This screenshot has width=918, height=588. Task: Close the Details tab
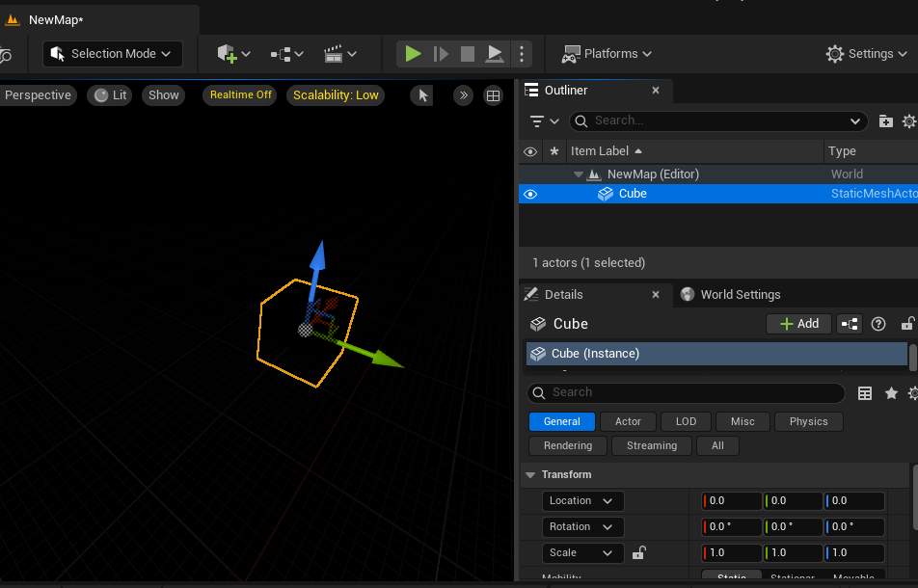[656, 295]
